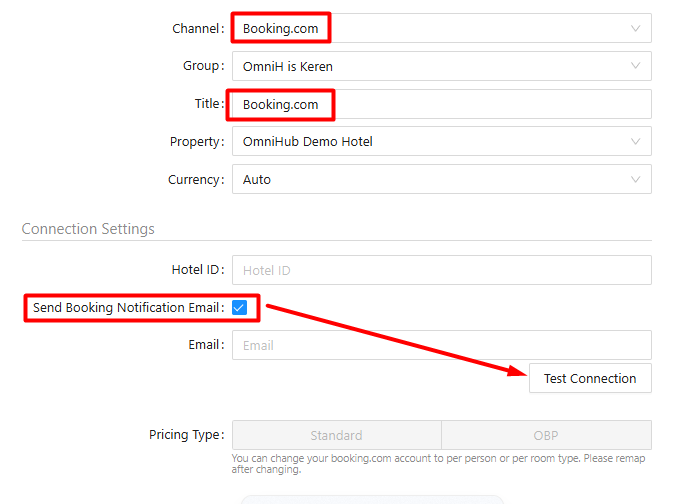Viewport: 673px width, 504px height.
Task: Open the Channel dropdown showing Booking.com
Action: tap(442, 28)
